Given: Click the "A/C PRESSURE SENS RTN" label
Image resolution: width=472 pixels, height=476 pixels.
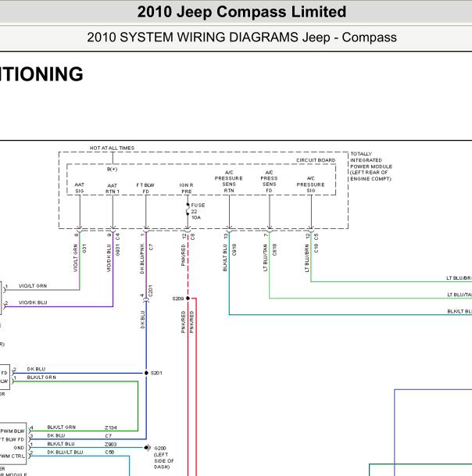Looking at the screenshot, I should click(228, 181).
